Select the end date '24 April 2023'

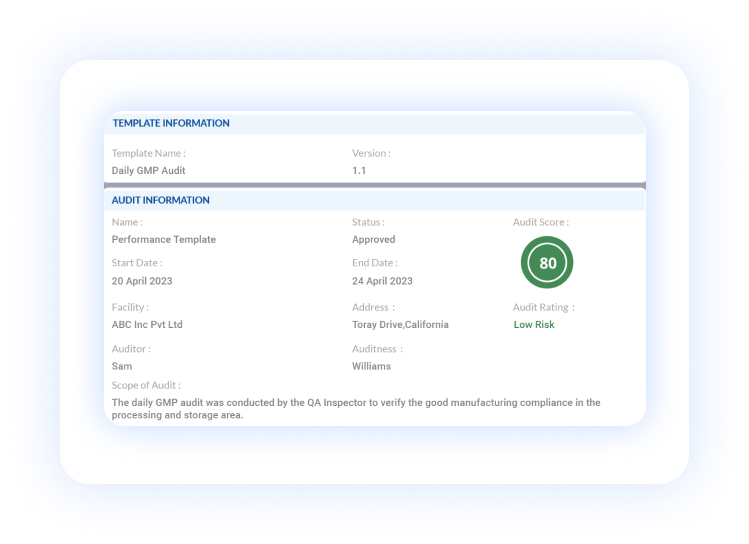click(382, 281)
